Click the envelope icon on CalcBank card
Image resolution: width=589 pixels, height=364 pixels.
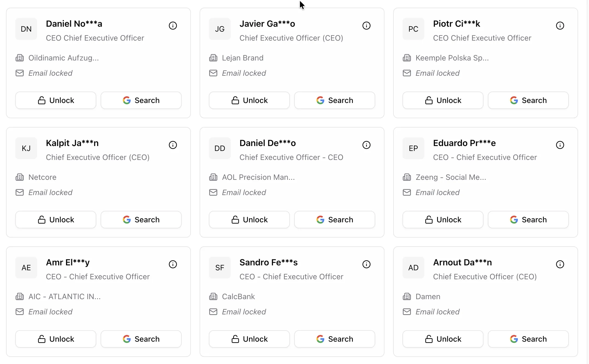[213, 311]
